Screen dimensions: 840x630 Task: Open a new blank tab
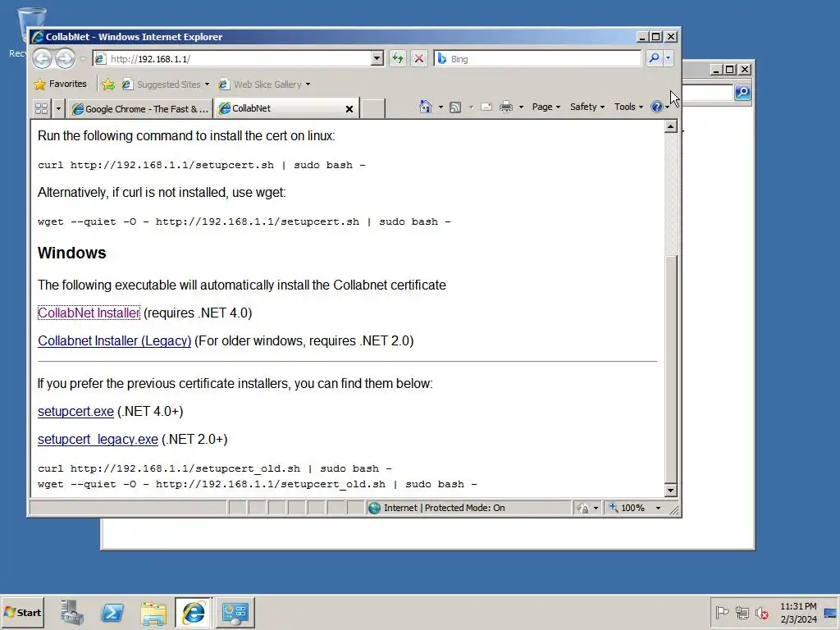point(372,109)
